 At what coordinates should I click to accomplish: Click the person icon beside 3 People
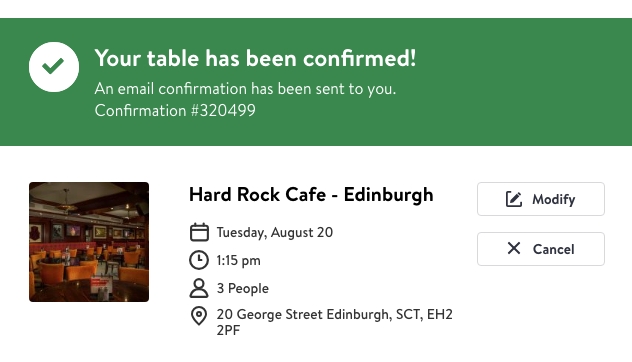(x=199, y=288)
